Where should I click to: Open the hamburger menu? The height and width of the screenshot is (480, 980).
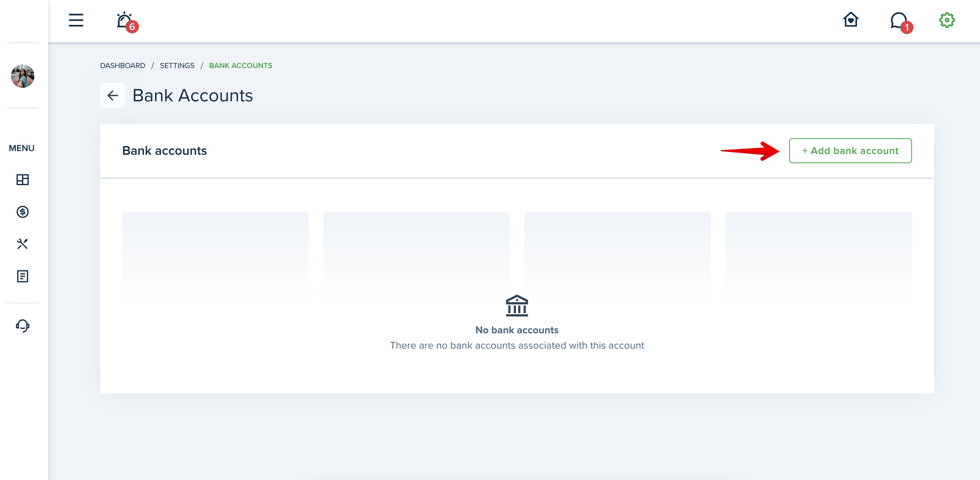76,20
